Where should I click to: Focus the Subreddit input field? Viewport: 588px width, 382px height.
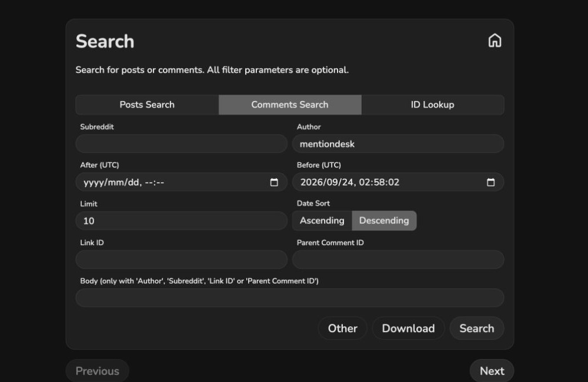click(182, 143)
